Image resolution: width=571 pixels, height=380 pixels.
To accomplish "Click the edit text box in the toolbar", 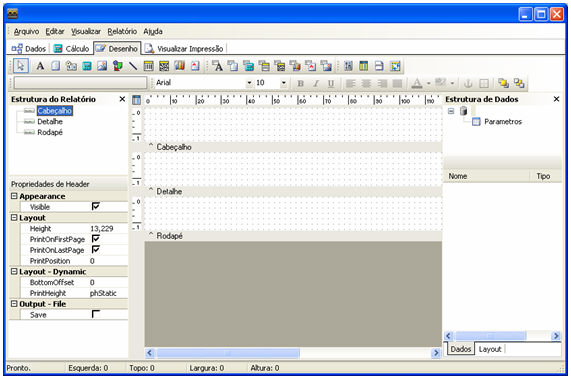I will [80, 83].
